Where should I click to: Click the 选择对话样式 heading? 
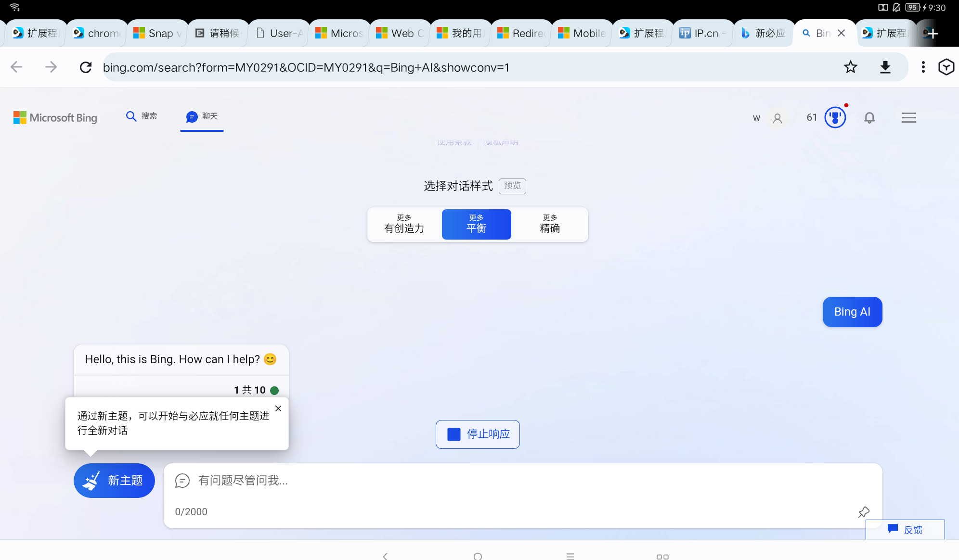point(458,186)
